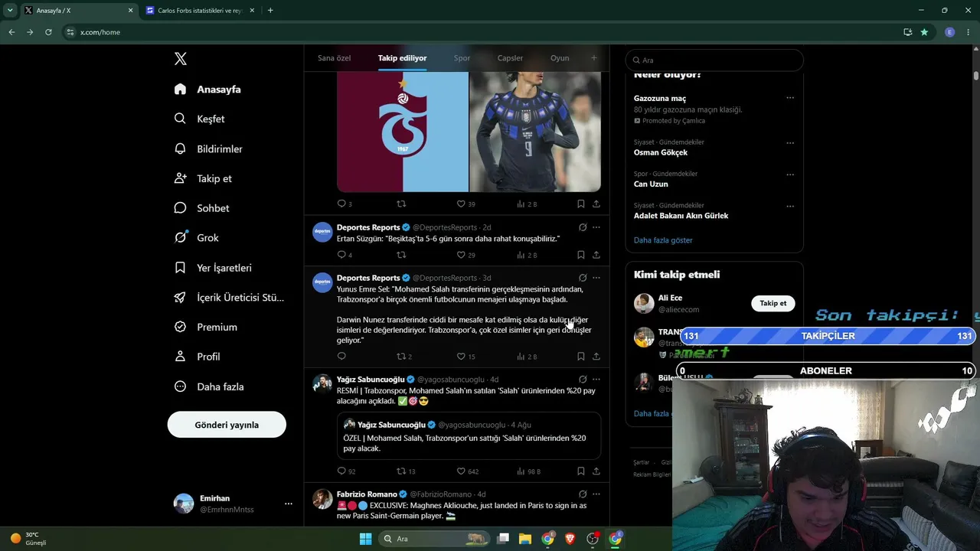The width and height of the screenshot is (980, 551).
Task: Open more options on Fabrizio Romano post
Action: click(x=596, y=494)
